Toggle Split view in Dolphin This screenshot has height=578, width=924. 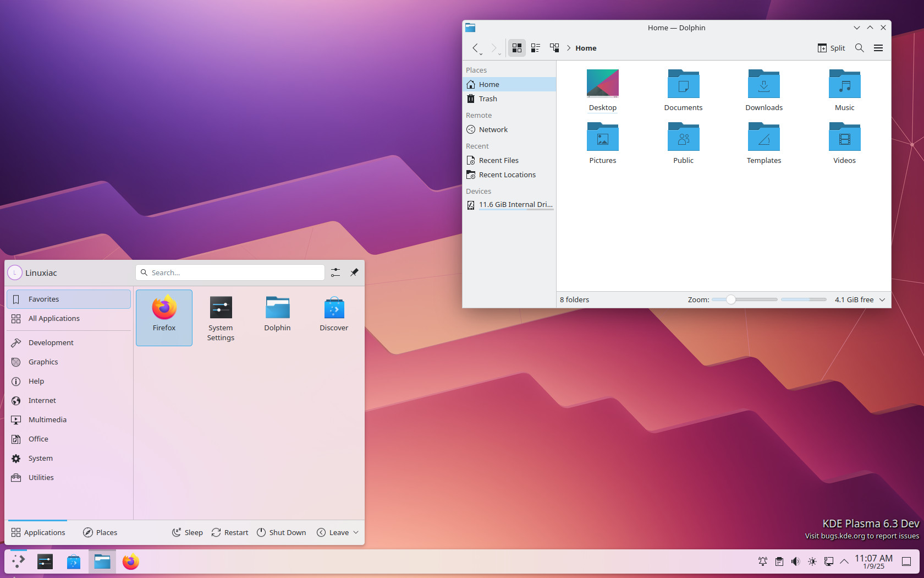click(831, 48)
